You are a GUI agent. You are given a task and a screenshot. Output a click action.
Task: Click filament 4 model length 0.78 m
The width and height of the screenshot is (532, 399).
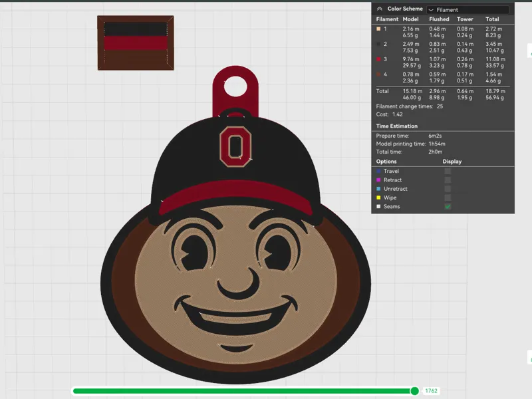pyautogui.click(x=411, y=74)
